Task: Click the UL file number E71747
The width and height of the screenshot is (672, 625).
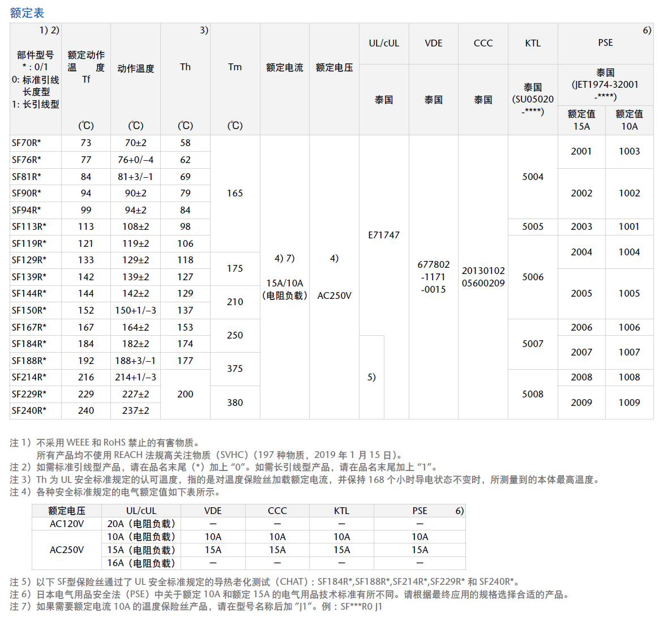Action: (x=384, y=235)
